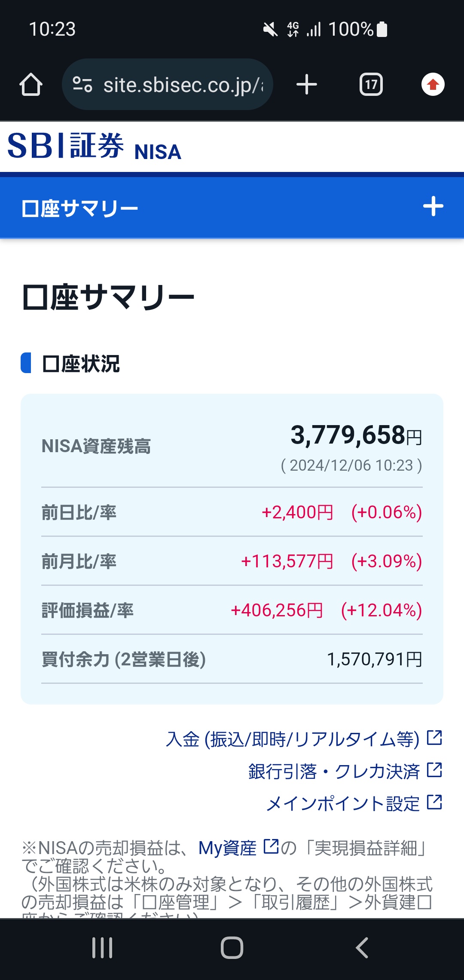Tap the 評価損益/率 row

coord(232,610)
